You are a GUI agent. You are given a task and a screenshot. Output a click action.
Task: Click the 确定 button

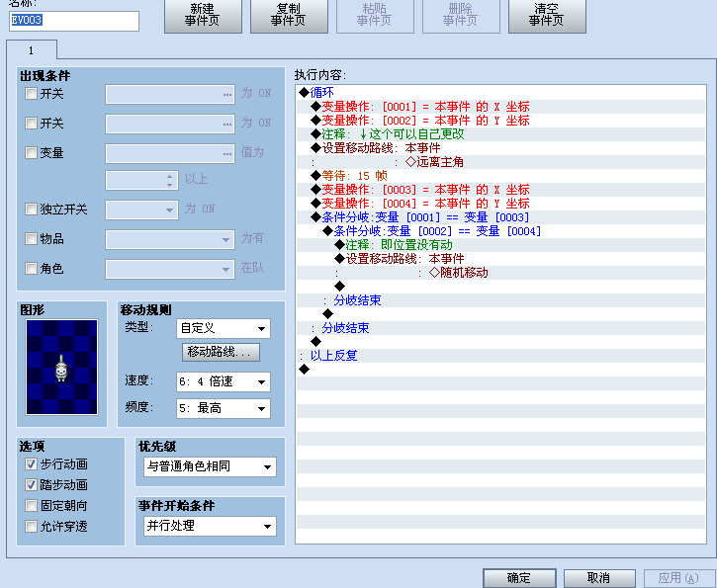click(x=519, y=578)
